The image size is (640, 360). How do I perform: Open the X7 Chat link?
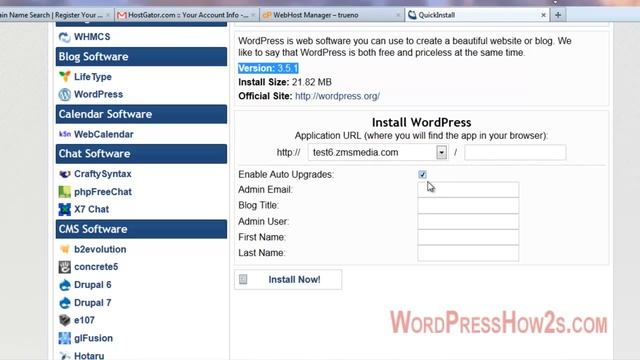pyautogui.click(x=91, y=209)
